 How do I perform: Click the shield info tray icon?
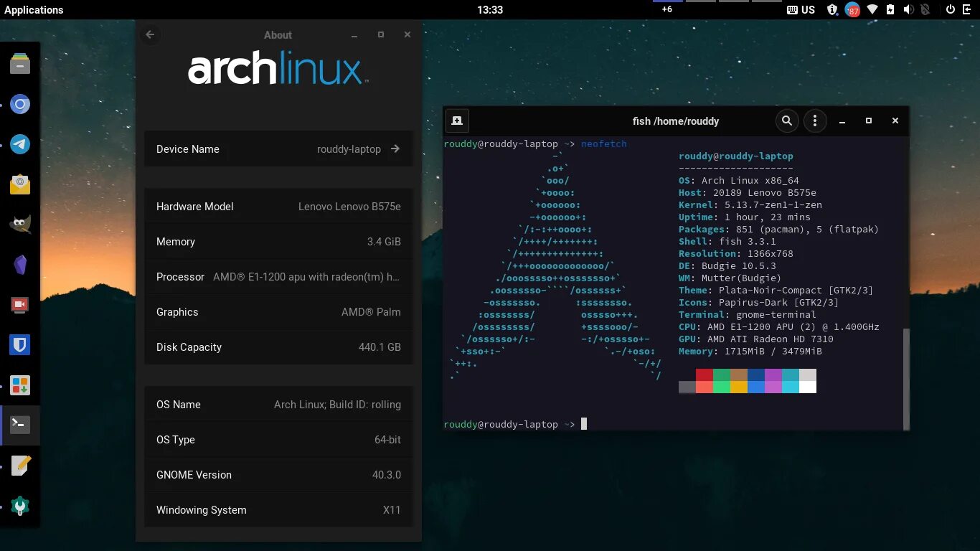832,9
